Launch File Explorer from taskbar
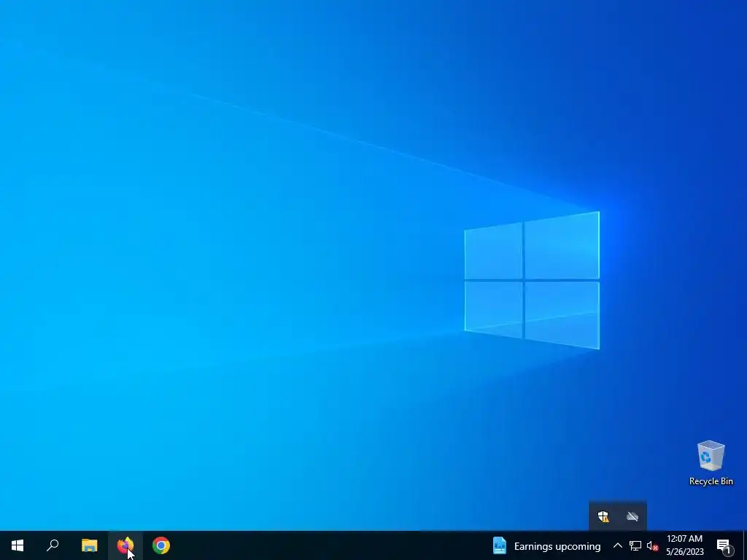747x560 pixels. pyautogui.click(x=89, y=545)
